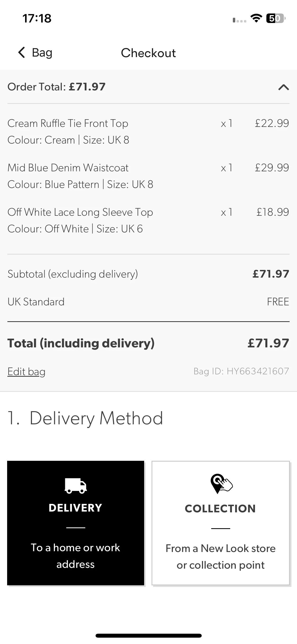The image size is (297, 644).
Task: Tap the home indicator bar at bottom
Action: click(x=149, y=636)
